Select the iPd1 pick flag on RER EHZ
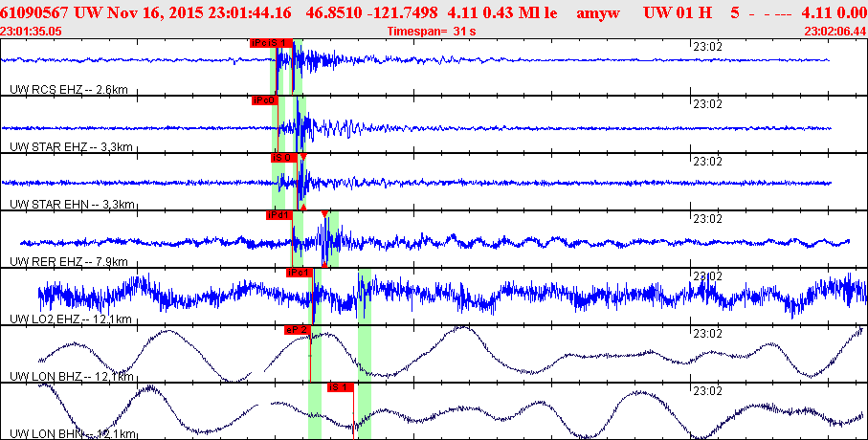The width and height of the screenshot is (868, 440). pos(278,215)
